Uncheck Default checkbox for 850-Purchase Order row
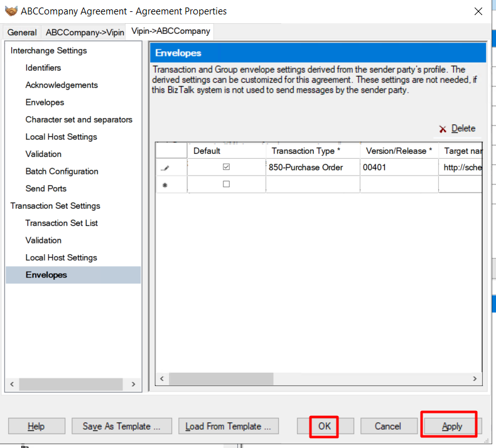The image size is (496, 448). 226,167
